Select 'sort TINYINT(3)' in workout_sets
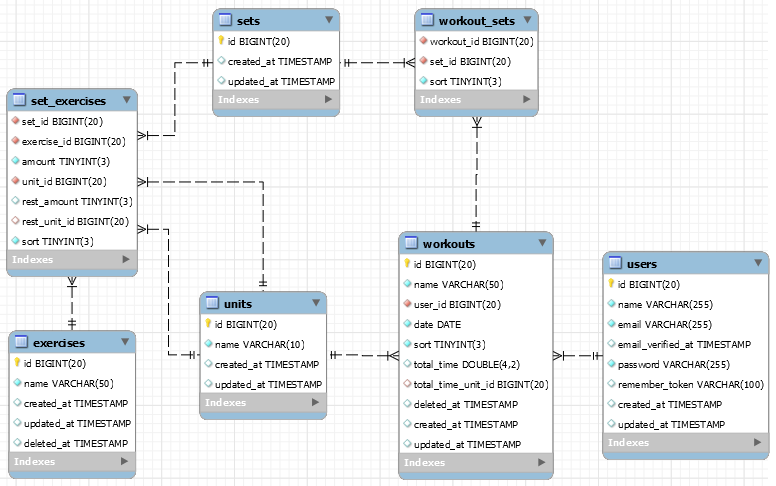The height and width of the screenshot is (486, 776). [x=465, y=81]
